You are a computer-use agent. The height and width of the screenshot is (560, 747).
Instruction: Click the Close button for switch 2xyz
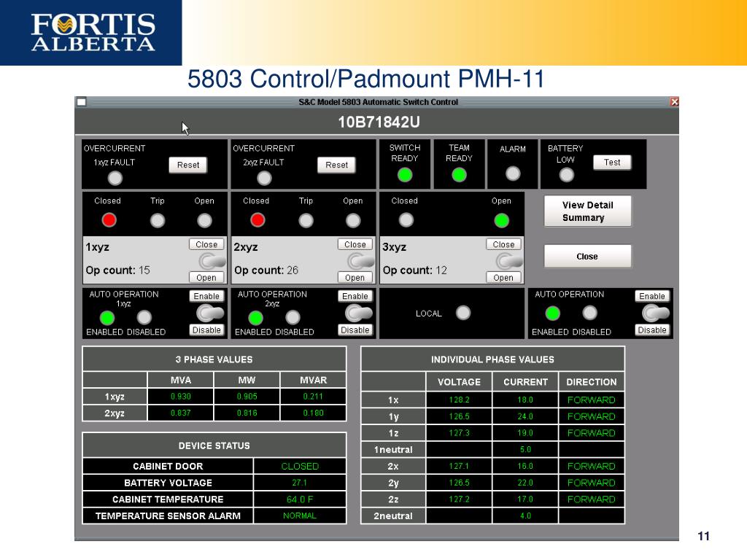click(355, 244)
